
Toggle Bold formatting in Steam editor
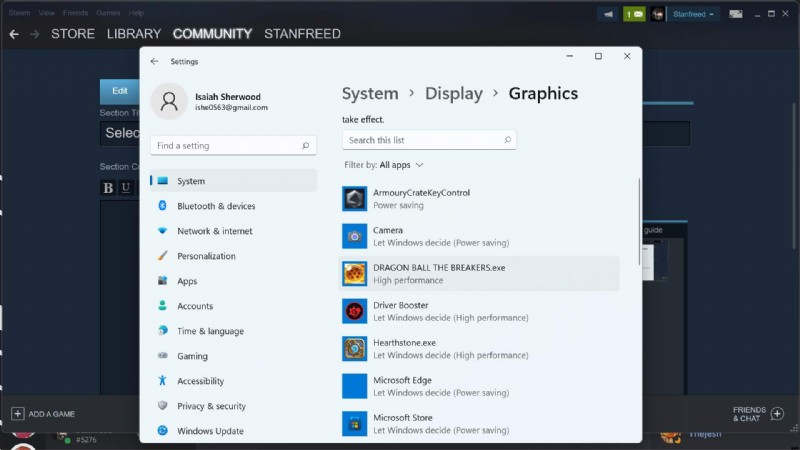(x=108, y=188)
